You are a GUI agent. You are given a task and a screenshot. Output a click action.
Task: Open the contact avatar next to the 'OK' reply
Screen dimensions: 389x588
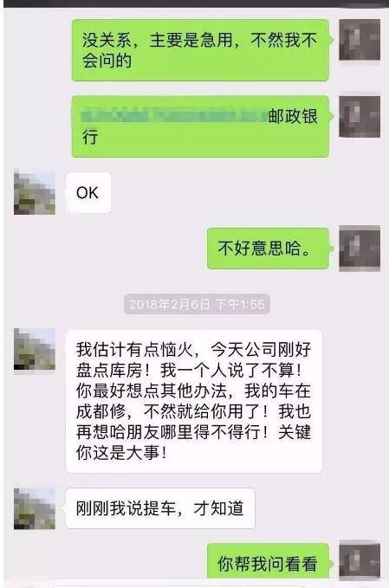pos(35,193)
